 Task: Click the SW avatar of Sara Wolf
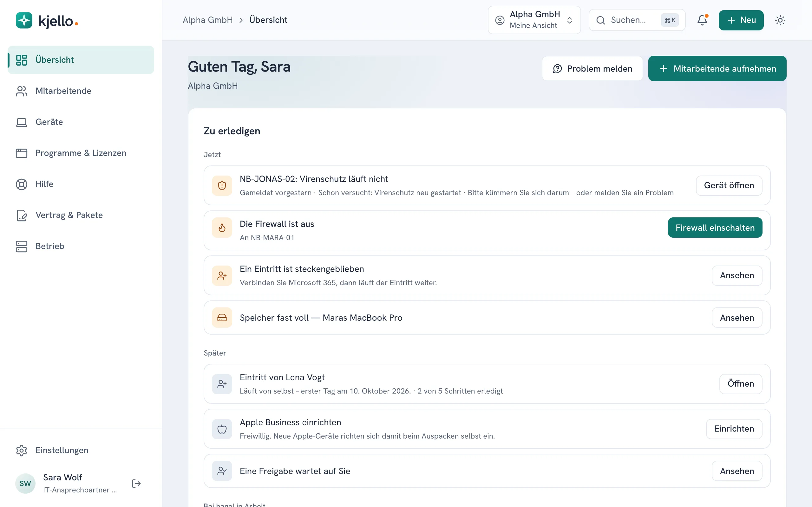point(25,483)
